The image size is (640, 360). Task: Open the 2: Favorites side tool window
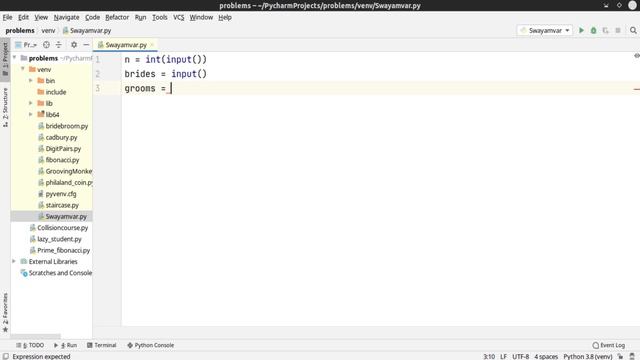pyautogui.click(x=5, y=312)
